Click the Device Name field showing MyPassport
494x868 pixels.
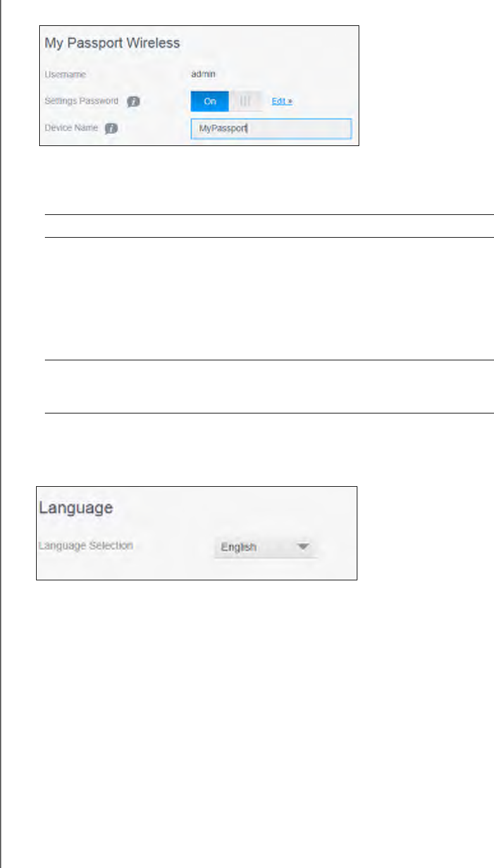pos(271,129)
